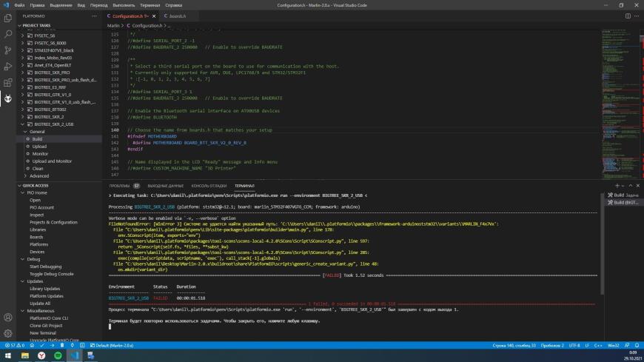Click PlatformIO Clean trash icon in status bar

coord(62,346)
